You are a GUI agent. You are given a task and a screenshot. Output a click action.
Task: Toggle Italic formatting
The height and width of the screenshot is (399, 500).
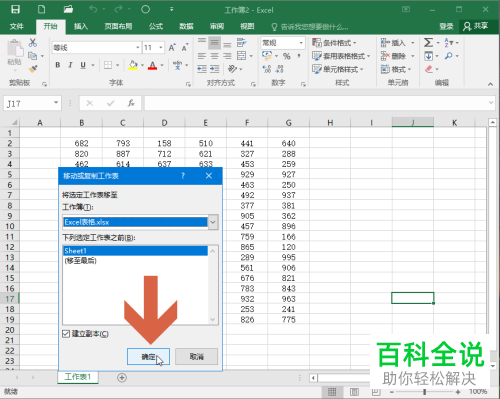coord(70,65)
